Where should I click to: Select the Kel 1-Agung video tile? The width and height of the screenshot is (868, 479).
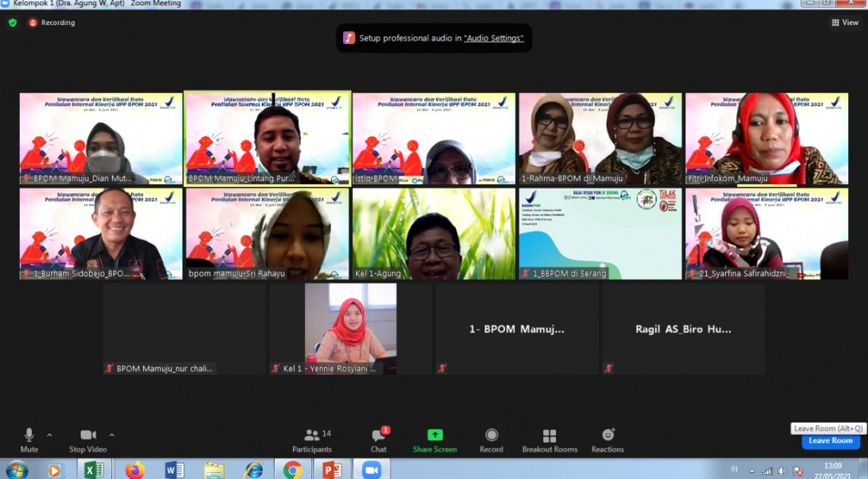coord(434,233)
